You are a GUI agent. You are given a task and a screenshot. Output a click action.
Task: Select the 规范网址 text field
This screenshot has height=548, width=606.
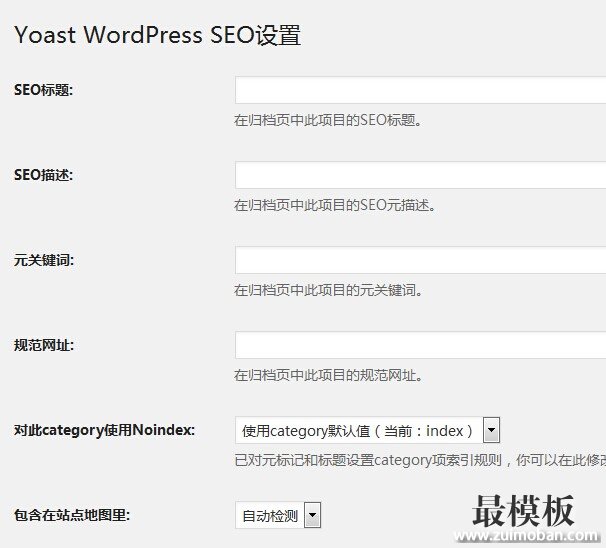click(420, 345)
